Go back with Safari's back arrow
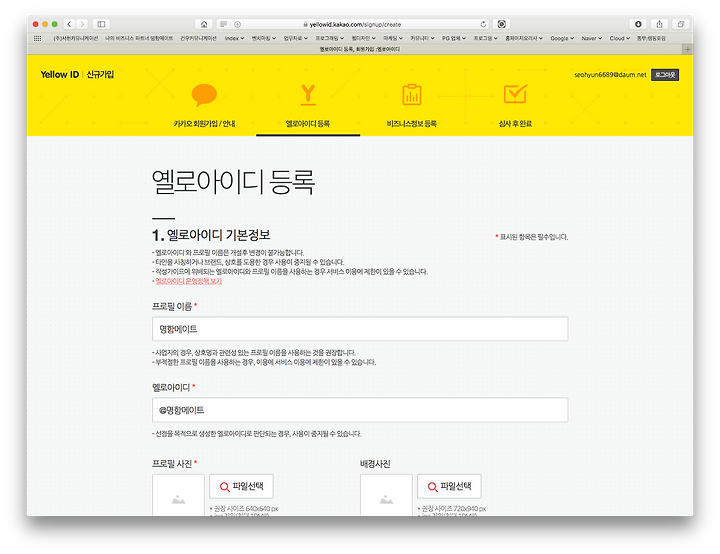Image resolution: width=720 pixels, height=554 pixels. pos(69,24)
